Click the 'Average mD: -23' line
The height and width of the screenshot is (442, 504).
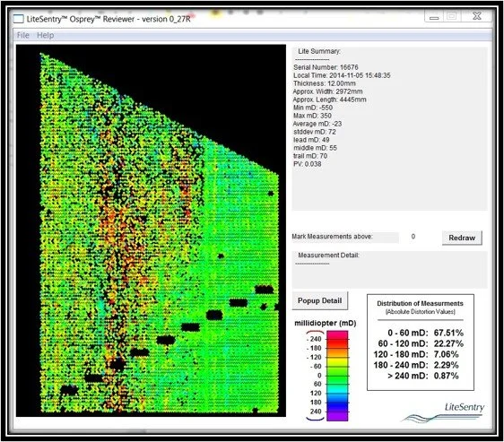coord(317,124)
